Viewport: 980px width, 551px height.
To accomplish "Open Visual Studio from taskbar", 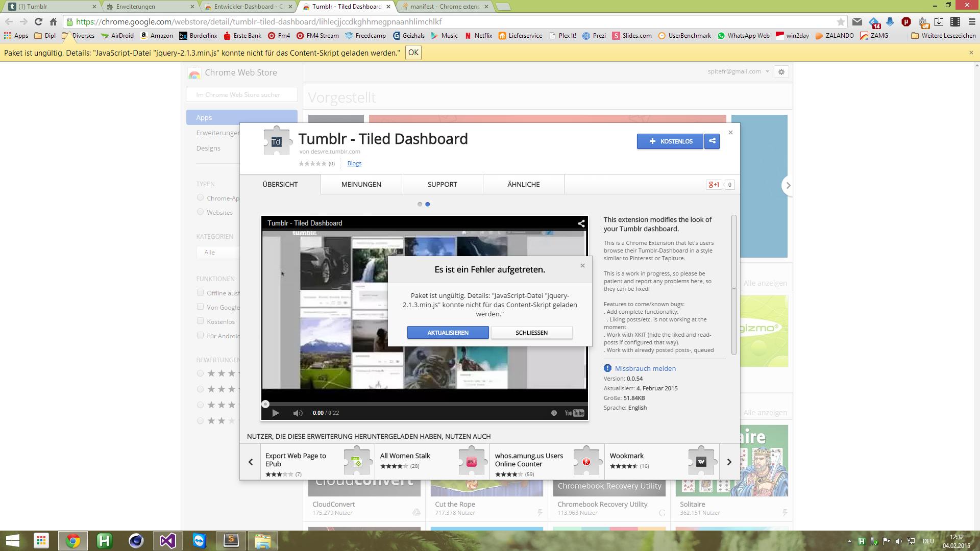I will pos(168,541).
